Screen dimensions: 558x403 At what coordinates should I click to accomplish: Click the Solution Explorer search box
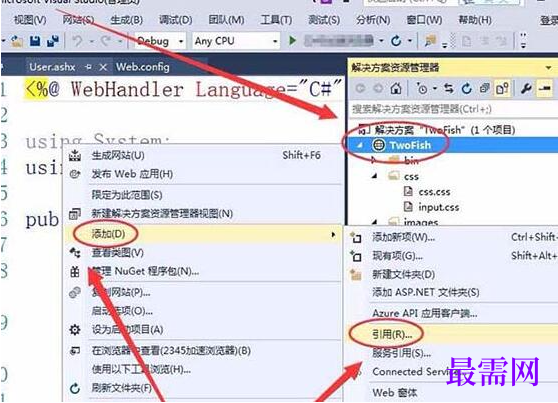(x=452, y=109)
